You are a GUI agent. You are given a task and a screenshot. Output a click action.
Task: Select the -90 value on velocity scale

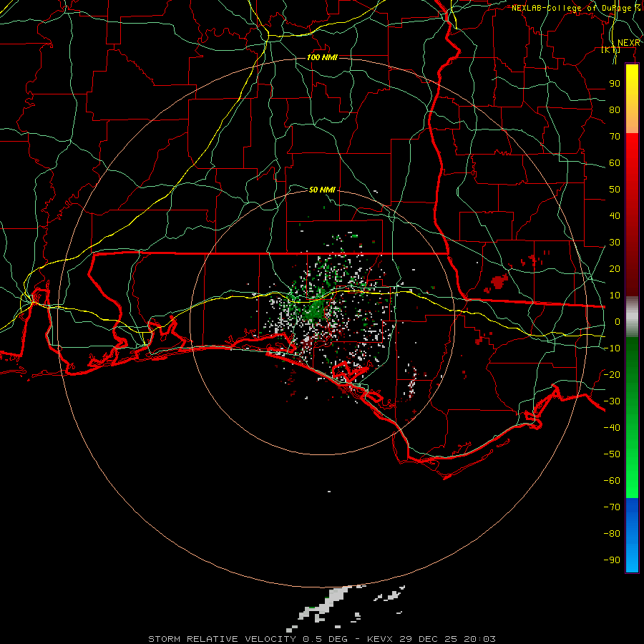coord(612,560)
